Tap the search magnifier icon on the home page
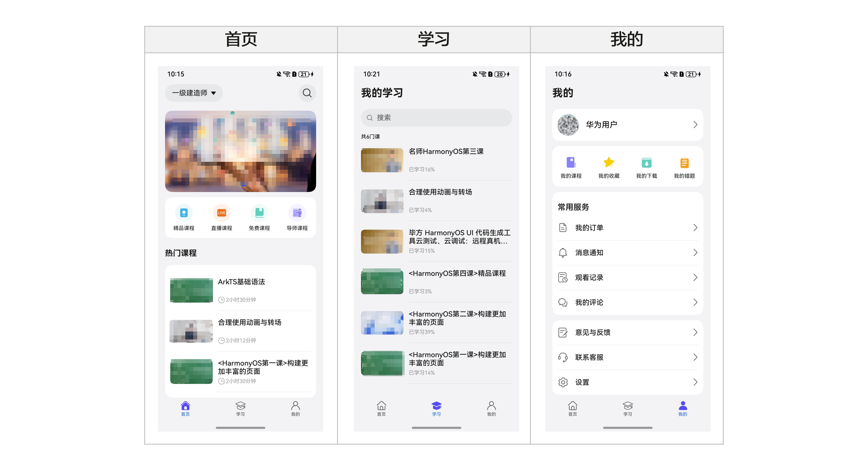Viewport: 868px width, 473px height. pyautogui.click(x=307, y=93)
